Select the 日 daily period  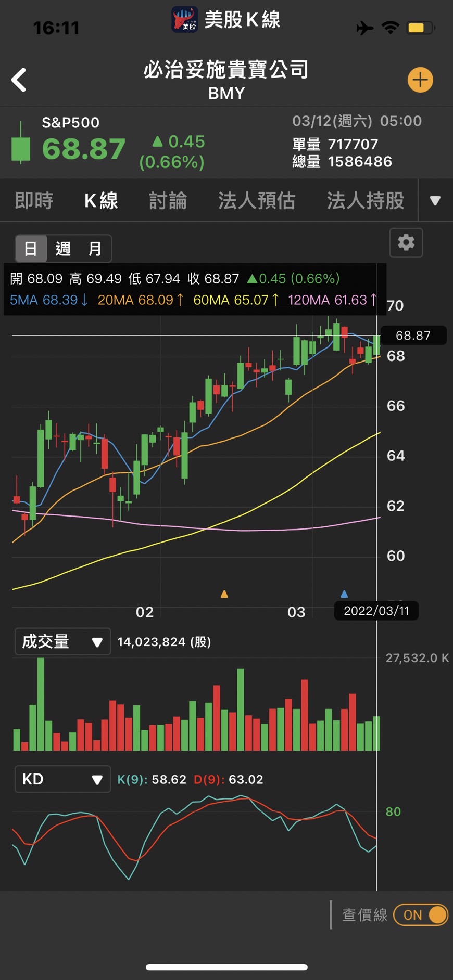pyautogui.click(x=31, y=249)
